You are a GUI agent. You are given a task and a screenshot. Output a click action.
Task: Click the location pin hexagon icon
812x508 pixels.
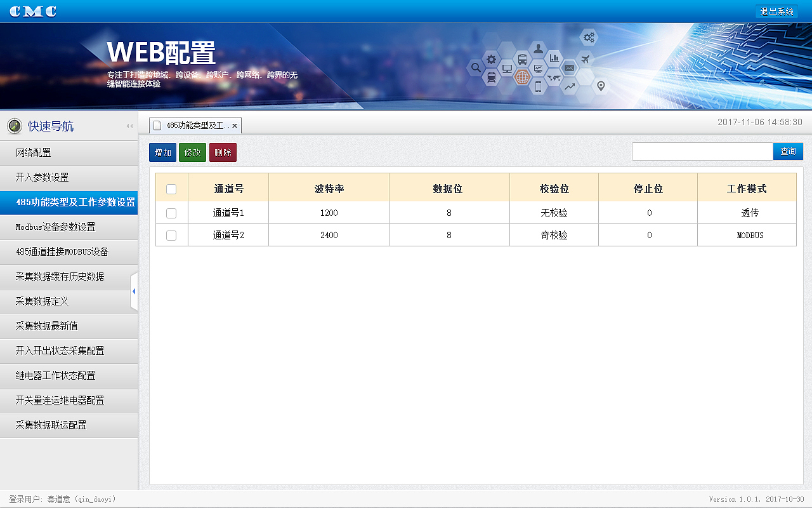(601, 85)
